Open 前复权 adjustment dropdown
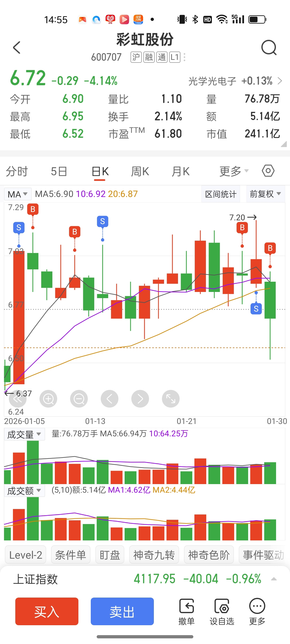Screen dimensions: 290x644 coord(266,194)
